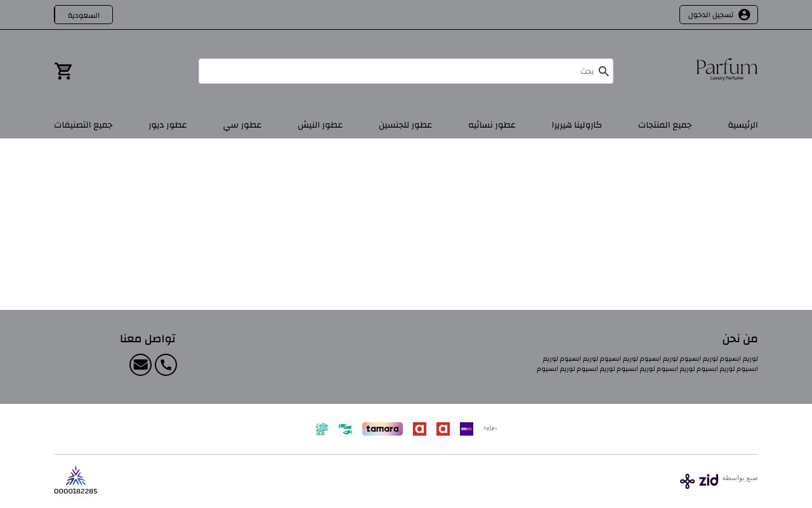Click the من نحن heading
Viewport: 812px width, 508px height.
click(x=740, y=338)
